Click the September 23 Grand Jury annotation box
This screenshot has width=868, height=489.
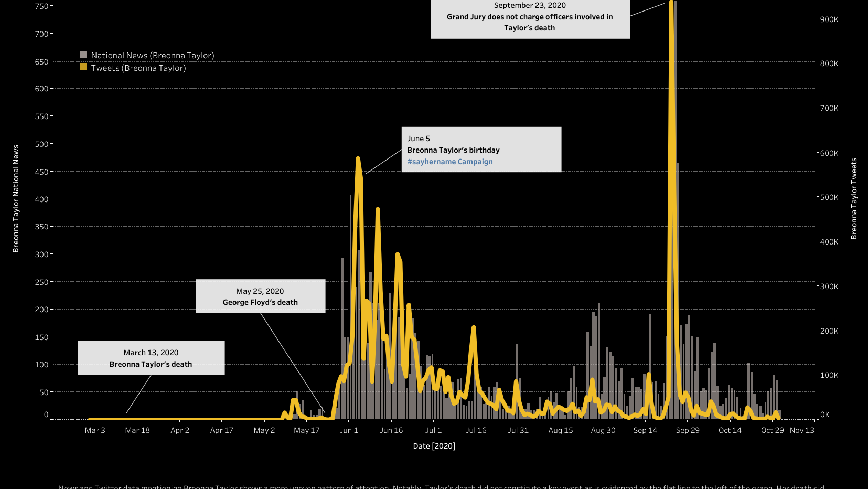pyautogui.click(x=530, y=17)
